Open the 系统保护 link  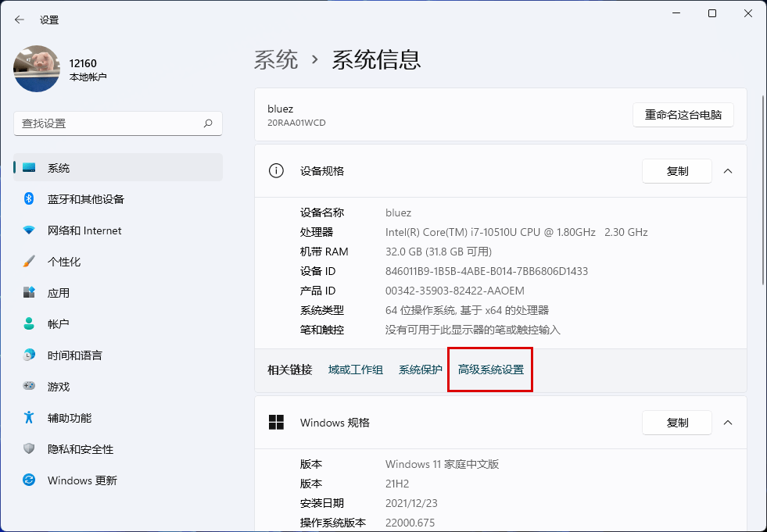coord(421,370)
